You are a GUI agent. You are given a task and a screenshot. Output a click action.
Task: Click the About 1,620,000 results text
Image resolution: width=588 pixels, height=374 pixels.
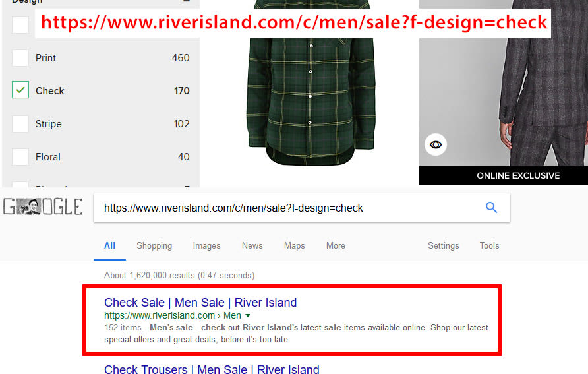click(179, 275)
